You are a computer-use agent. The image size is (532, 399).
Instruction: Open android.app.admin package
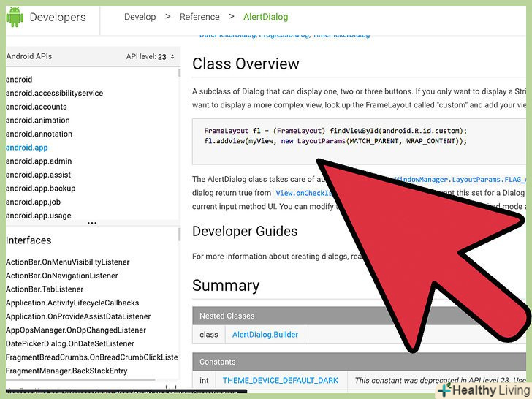point(39,161)
